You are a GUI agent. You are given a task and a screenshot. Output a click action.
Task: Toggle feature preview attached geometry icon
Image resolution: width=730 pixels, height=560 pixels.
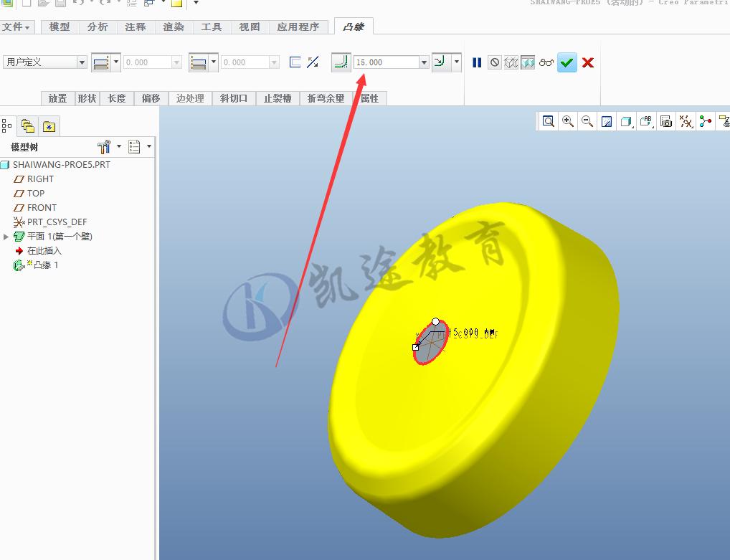(x=528, y=62)
